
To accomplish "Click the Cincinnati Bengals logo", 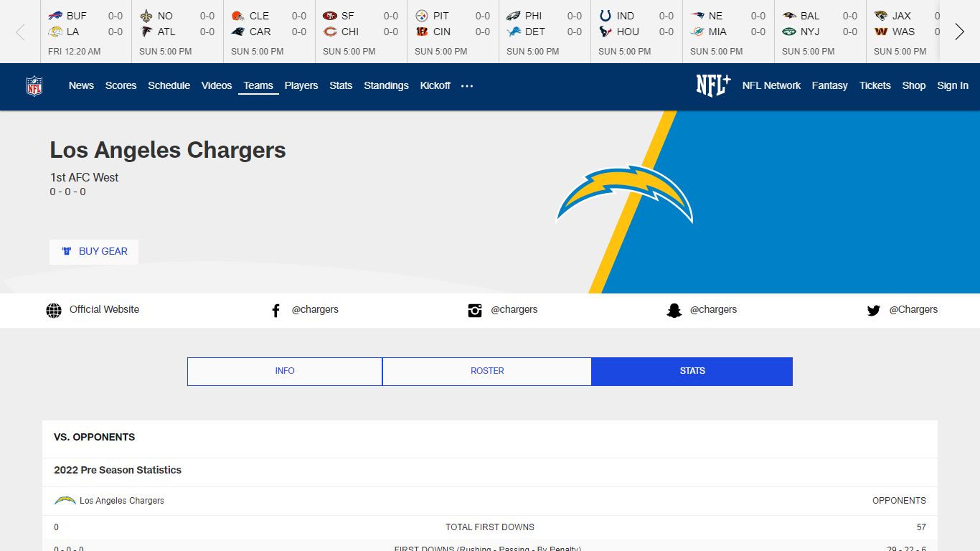I will pyautogui.click(x=422, y=32).
